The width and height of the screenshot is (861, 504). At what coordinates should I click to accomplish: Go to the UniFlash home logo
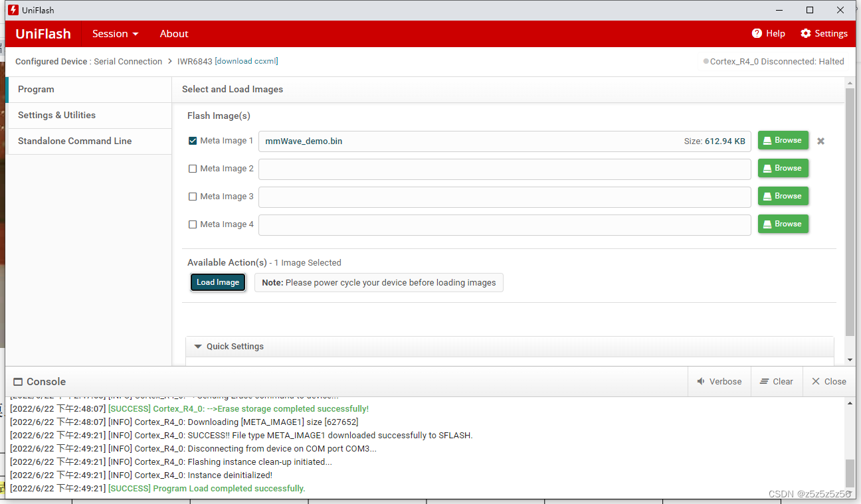(43, 34)
